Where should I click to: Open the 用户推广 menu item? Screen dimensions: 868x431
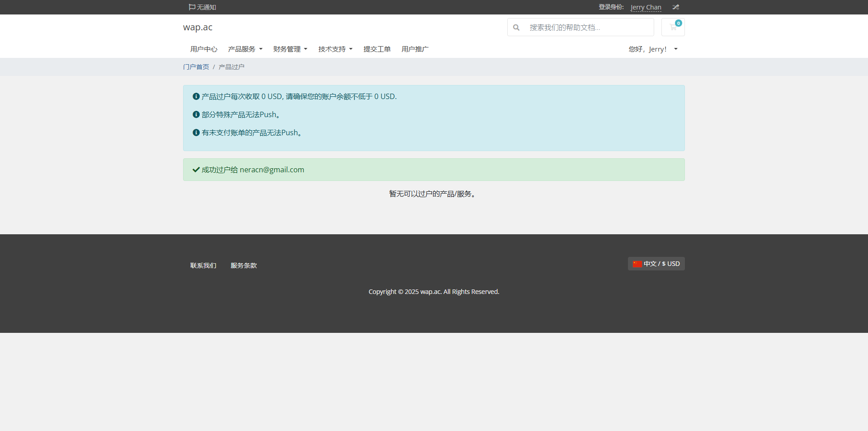pyautogui.click(x=415, y=49)
